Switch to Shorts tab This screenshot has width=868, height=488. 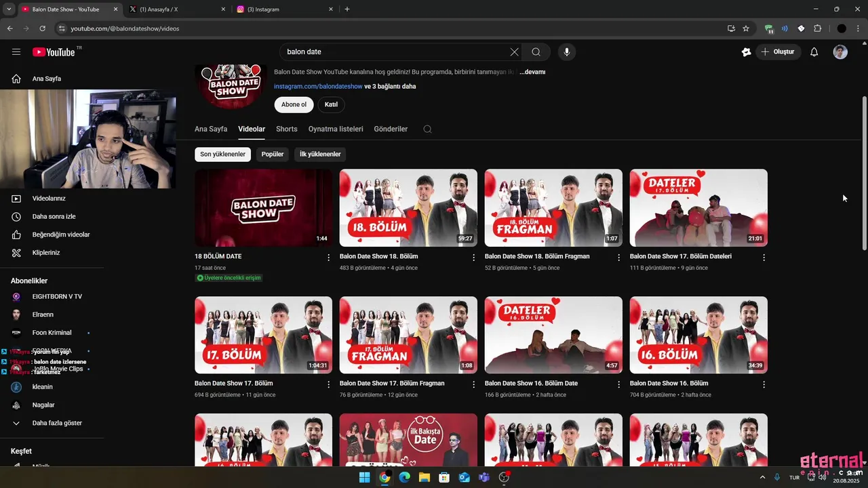287,129
